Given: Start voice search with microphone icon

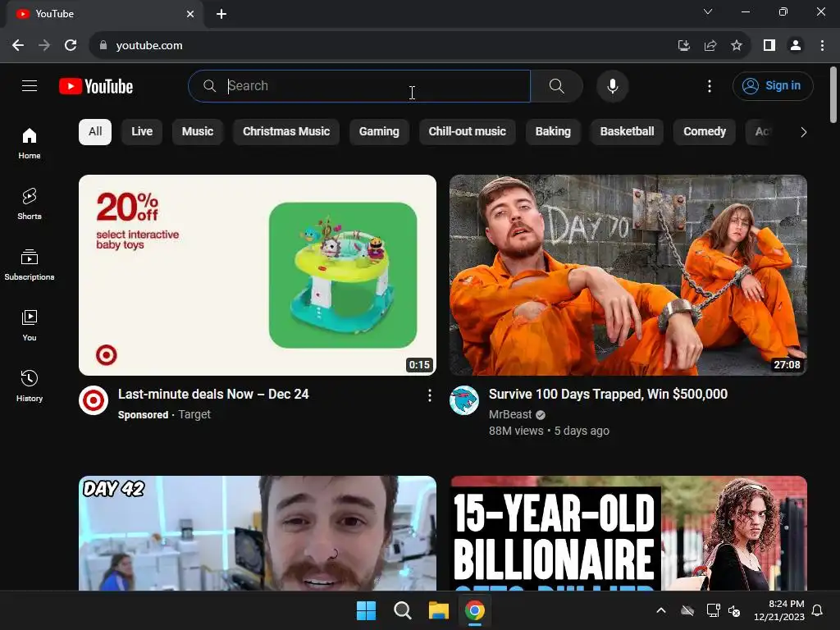Looking at the screenshot, I should tap(612, 85).
